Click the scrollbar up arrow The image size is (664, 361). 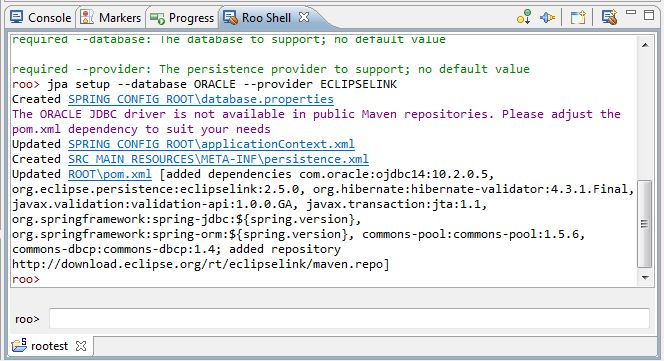point(645,44)
